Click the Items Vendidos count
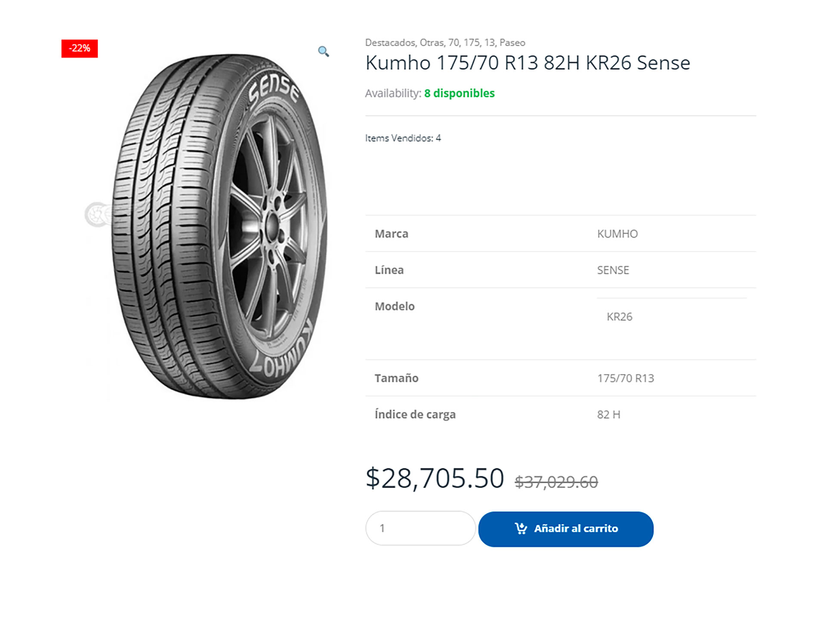 pyautogui.click(x=404, y=138)
